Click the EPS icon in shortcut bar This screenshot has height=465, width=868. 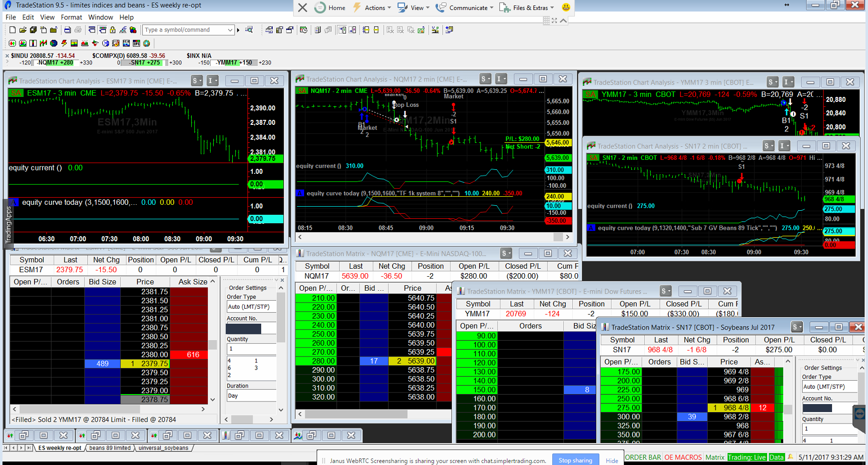(x=136, y=43)
